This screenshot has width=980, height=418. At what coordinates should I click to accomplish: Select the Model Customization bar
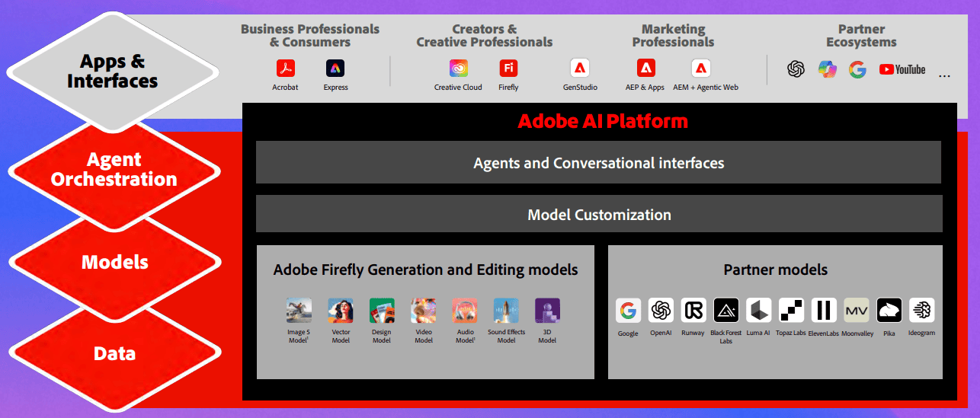click(598, 215)
